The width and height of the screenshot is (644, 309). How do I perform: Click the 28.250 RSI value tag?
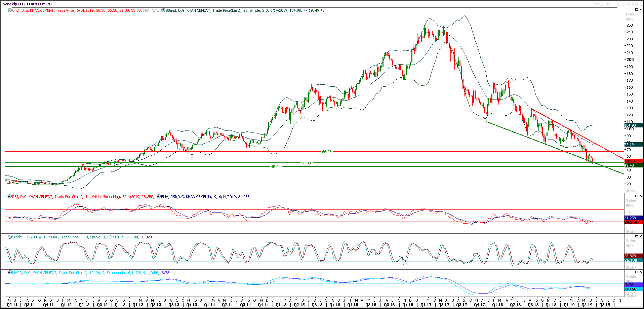[x=634, y=222]
